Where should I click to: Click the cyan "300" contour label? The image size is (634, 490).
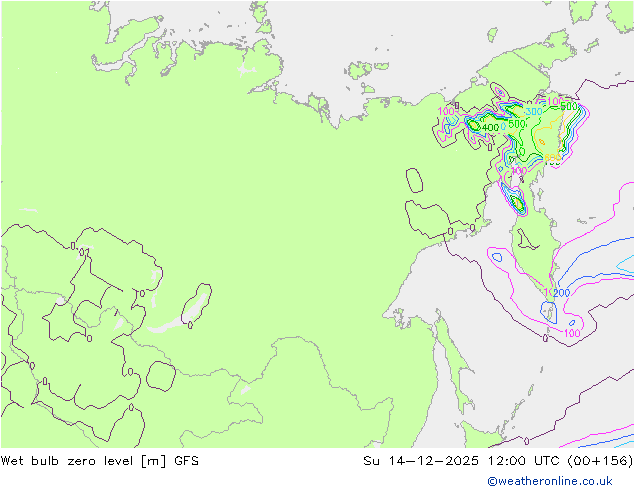pos(534,112)
